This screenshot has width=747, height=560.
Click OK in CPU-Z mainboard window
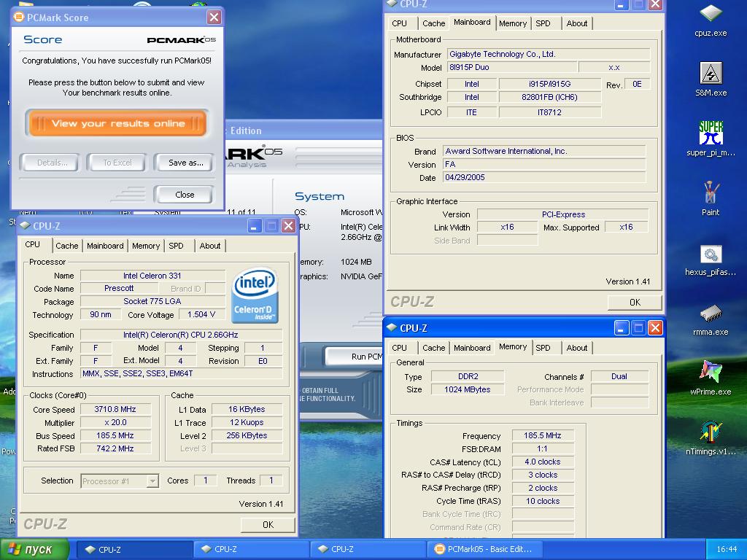635,302
